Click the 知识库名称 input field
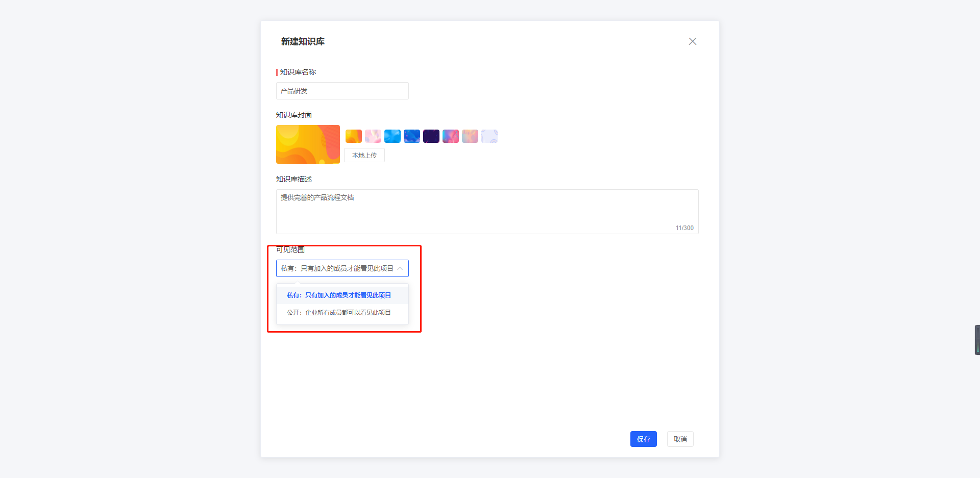The image size is (980, 478). (342, 91)
